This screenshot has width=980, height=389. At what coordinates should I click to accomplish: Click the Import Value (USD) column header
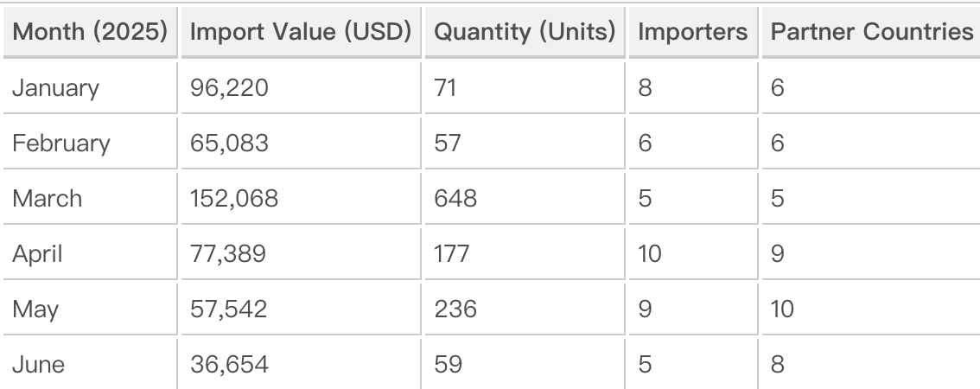tap(301, 32)
